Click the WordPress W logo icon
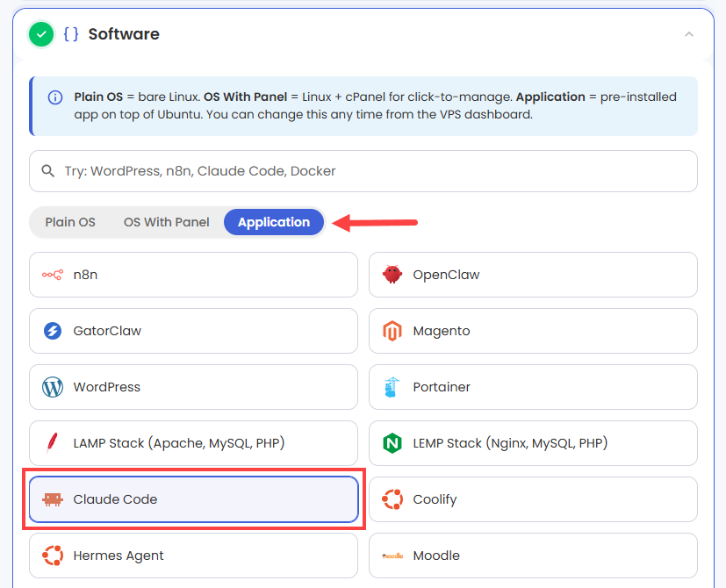The width and height of the screenshot is (726, 588). tap(53, 387)
